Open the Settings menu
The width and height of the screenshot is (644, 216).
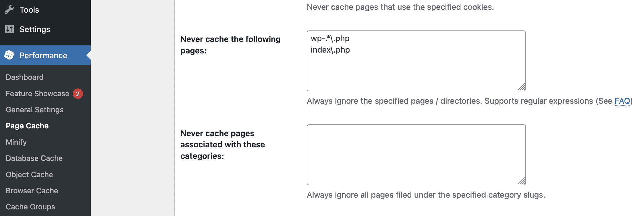click(x=35, y=29)
